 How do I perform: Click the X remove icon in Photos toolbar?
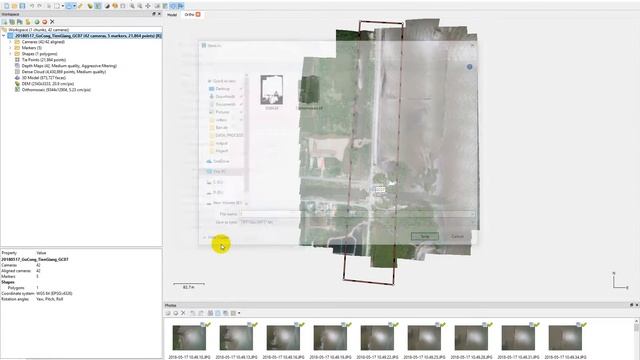(x=183, y=313)
